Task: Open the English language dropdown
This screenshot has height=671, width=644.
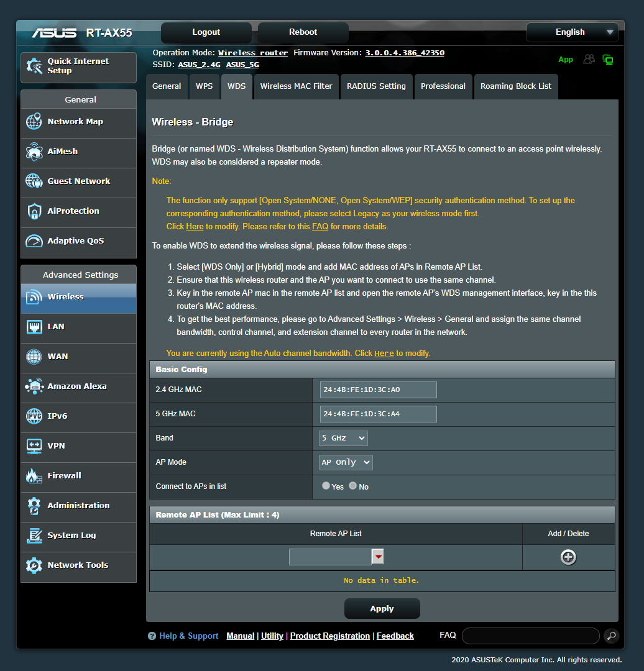Action: pyautogui.click(x=572, y=32)
